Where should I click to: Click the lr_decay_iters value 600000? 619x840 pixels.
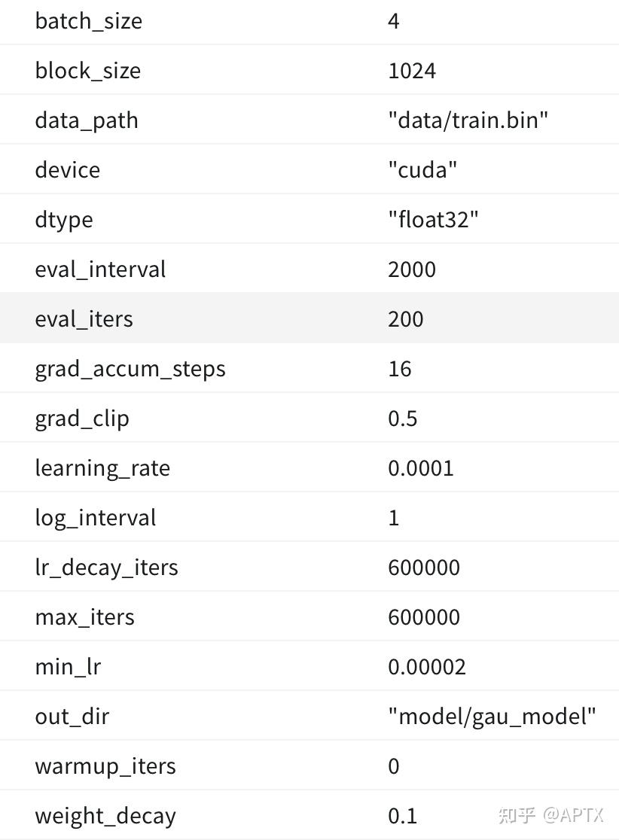point(424,568)
